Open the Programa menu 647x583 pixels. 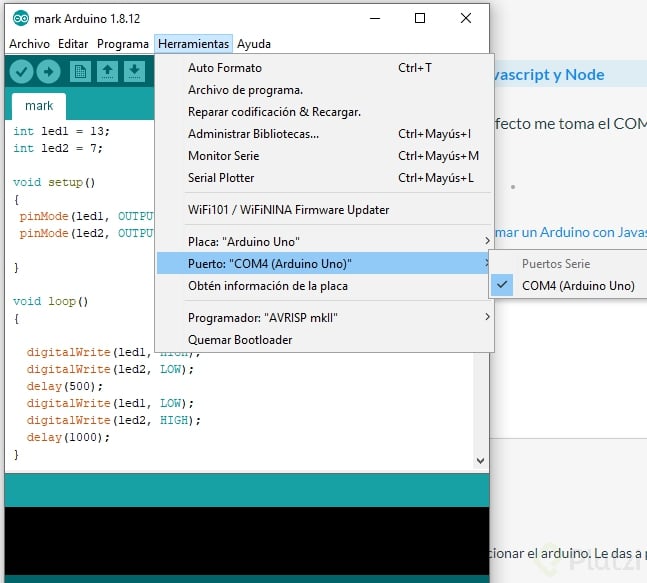123,44
